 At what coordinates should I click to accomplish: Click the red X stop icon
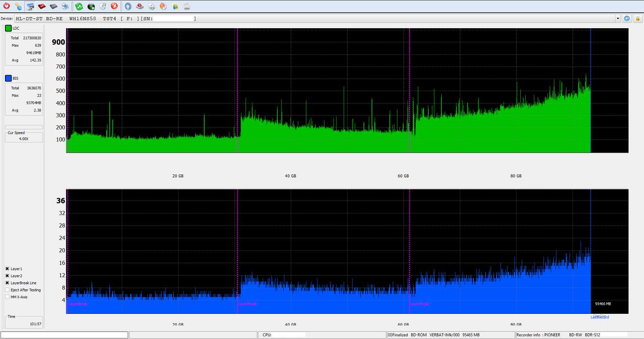(114, 6)
